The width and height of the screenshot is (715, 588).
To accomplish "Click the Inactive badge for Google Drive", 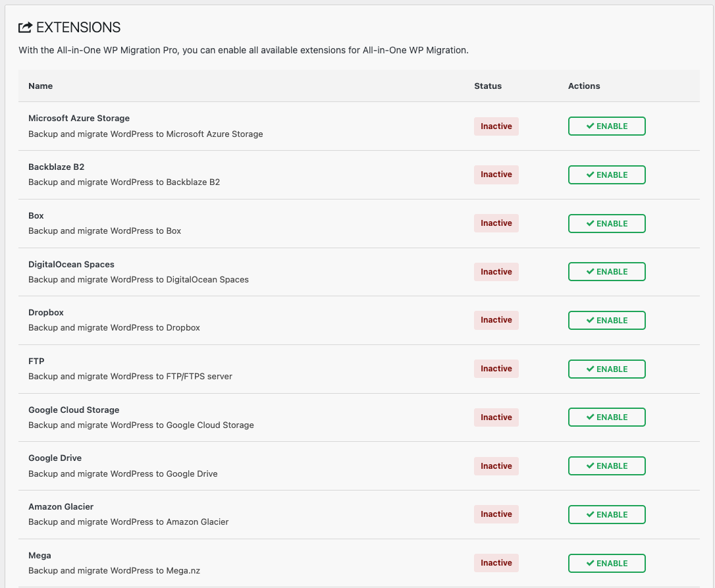I will tap(496, 466).
